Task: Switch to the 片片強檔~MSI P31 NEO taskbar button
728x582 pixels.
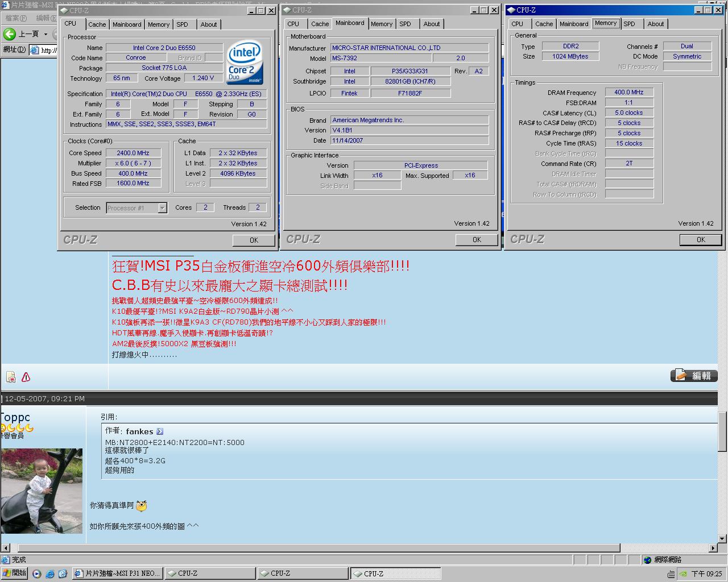Action: click(x=118, y=573)
